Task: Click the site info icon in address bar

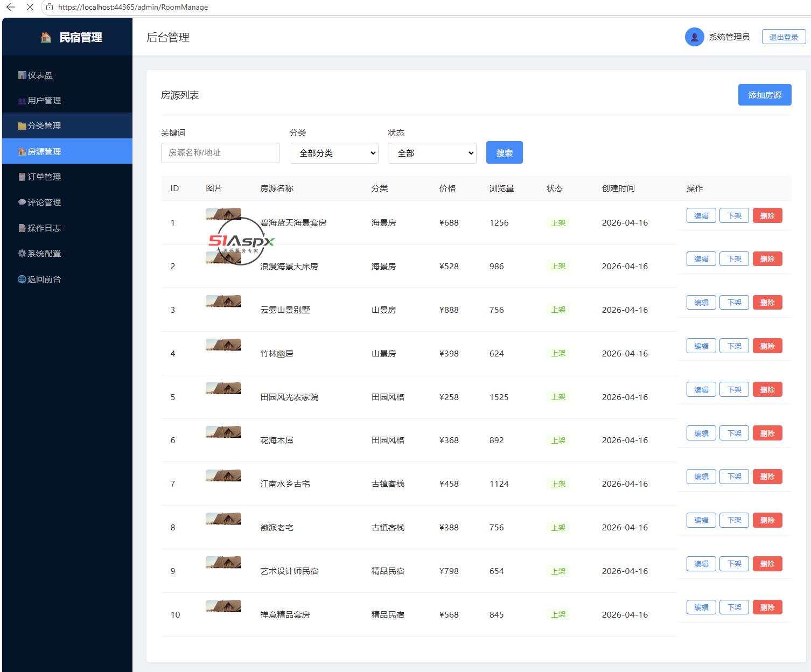Action: (x=50, y=7)
